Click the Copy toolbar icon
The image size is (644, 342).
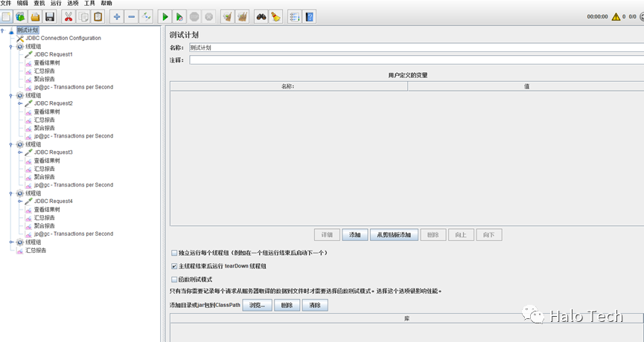coord(83,17)
